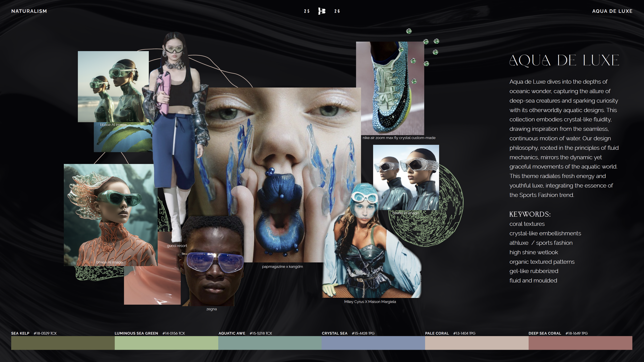Click the page number 26
644x362 pixels.
(337, 11)
